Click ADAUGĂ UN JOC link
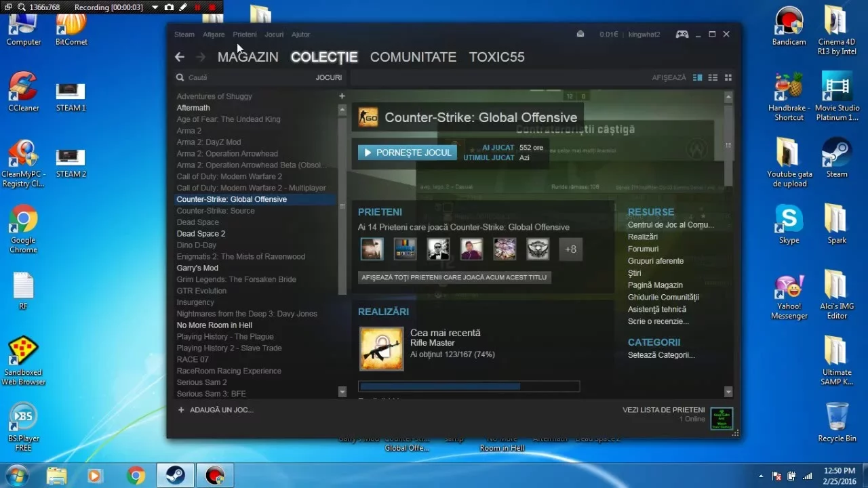 pos(215,410)
